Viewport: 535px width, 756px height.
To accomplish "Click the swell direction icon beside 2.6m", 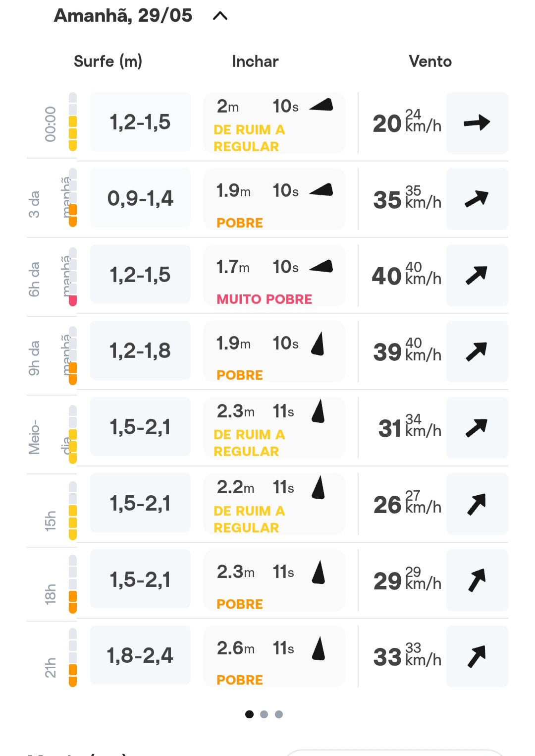I will pyautogui.click(x=319, y=648).
